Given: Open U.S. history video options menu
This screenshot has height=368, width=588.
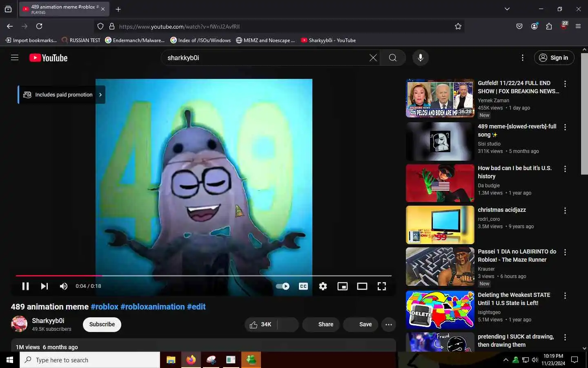Looking at the screenshot, I should tap(565, 169).
